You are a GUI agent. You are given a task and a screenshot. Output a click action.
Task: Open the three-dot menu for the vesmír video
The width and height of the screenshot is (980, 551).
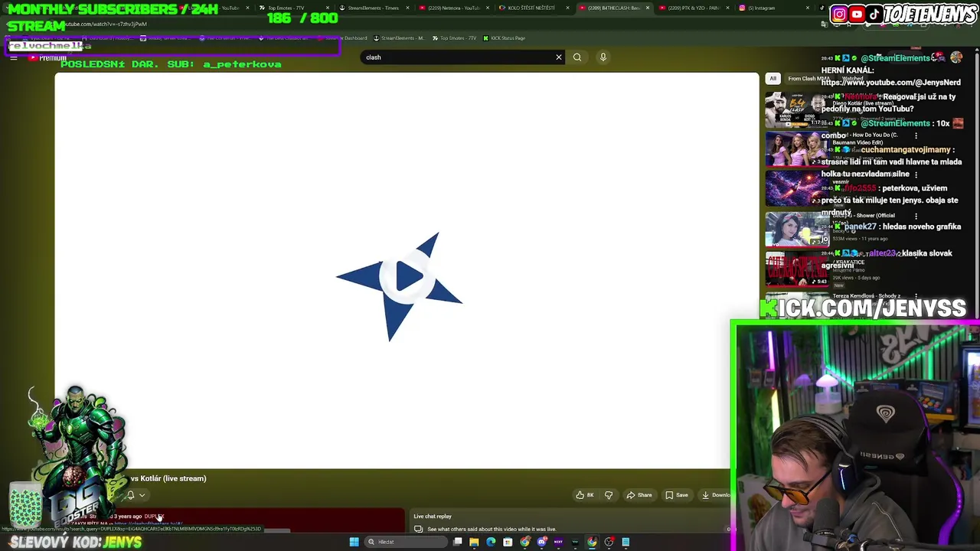[916, 174]
